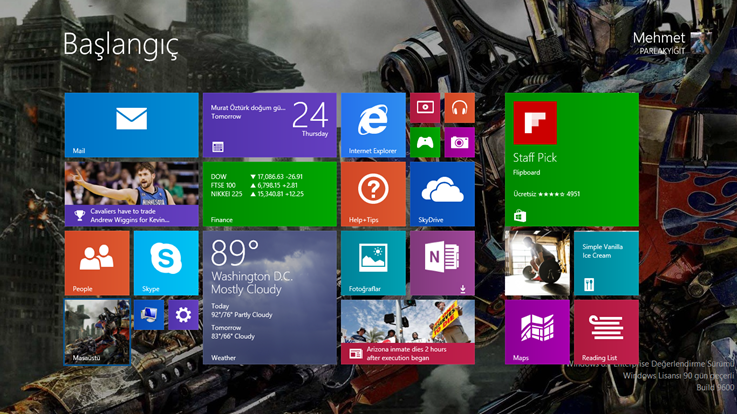This screenshot has height=414, width=737.
Task: Open the small pink Camera tile
Action: [x=459, y=142]
